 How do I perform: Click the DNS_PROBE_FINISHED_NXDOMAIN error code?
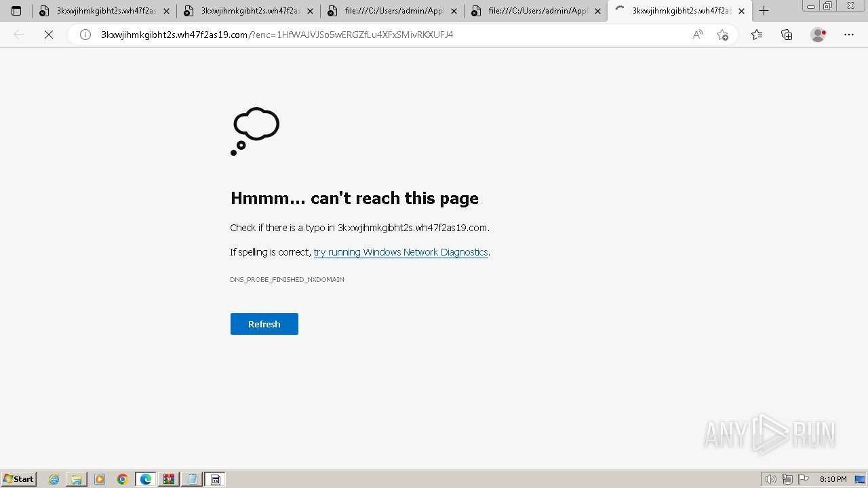(287, 279)
